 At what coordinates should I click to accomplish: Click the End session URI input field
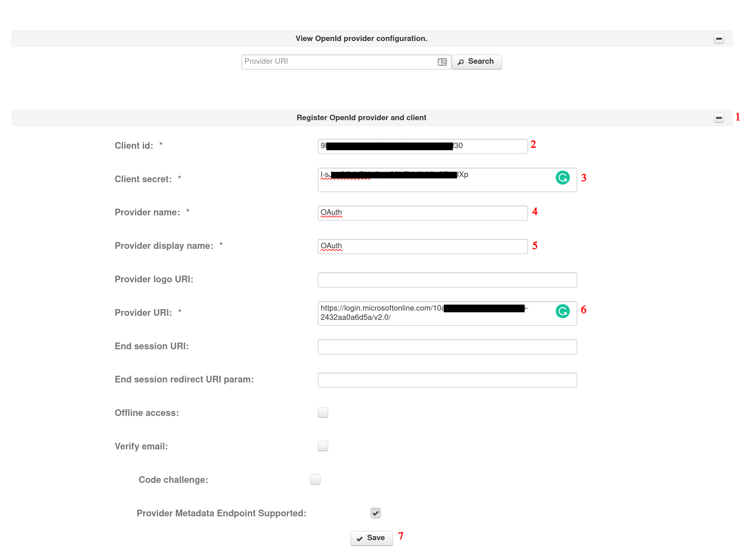447,347
